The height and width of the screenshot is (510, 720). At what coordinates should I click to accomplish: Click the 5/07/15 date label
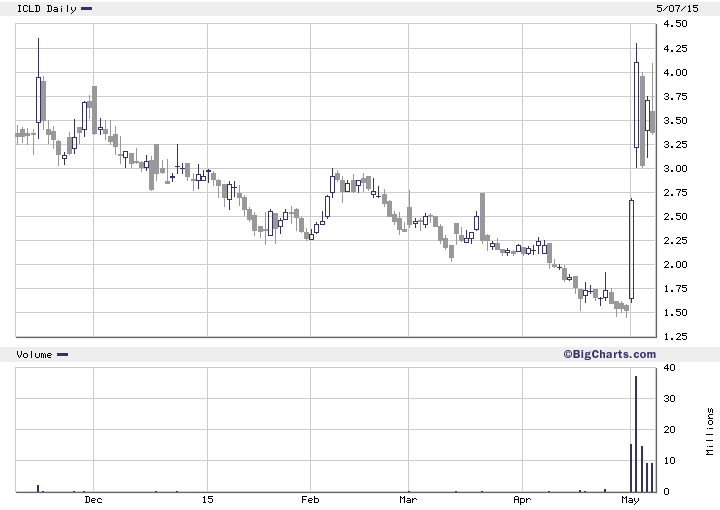[x=677, y=8]
